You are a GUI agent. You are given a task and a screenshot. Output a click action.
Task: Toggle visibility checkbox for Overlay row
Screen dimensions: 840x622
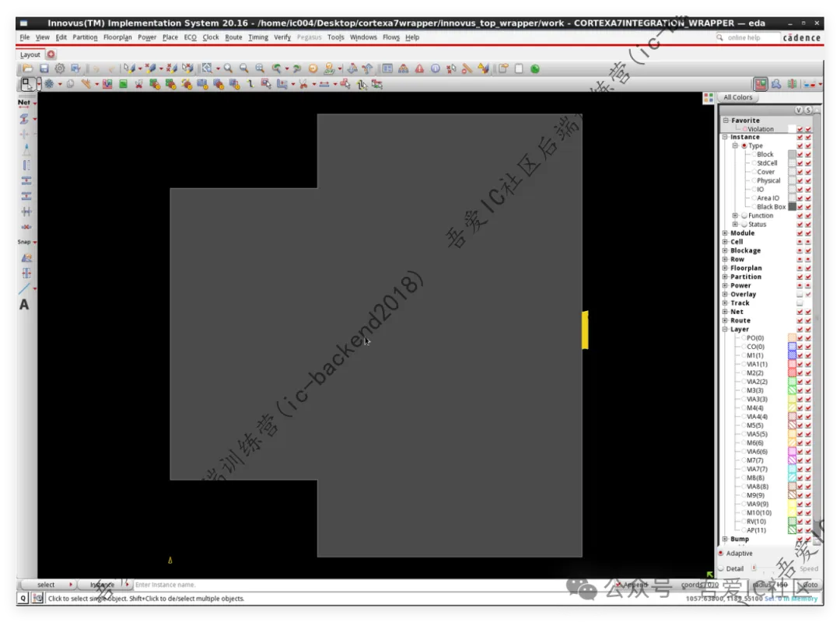tap(800, 294)
